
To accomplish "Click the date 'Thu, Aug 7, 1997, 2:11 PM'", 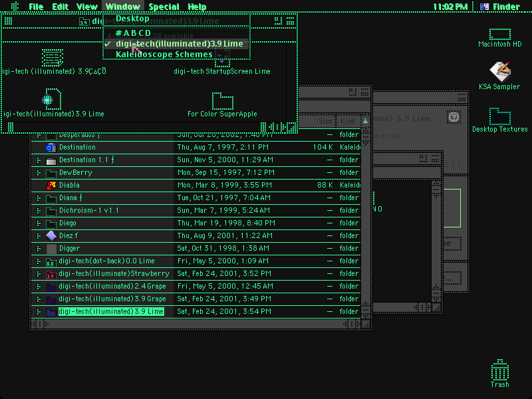I will tap(223, 147).
